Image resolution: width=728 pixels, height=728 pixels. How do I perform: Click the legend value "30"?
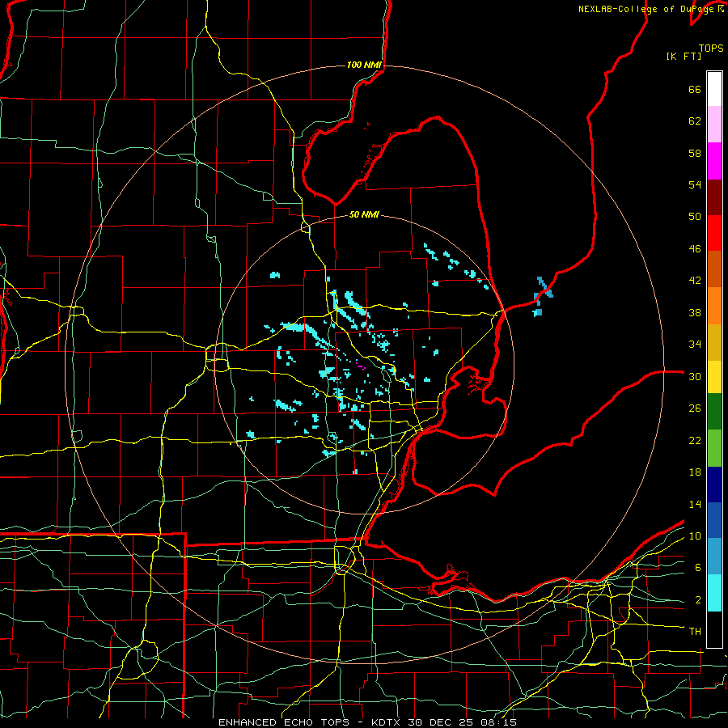(695, 376)
